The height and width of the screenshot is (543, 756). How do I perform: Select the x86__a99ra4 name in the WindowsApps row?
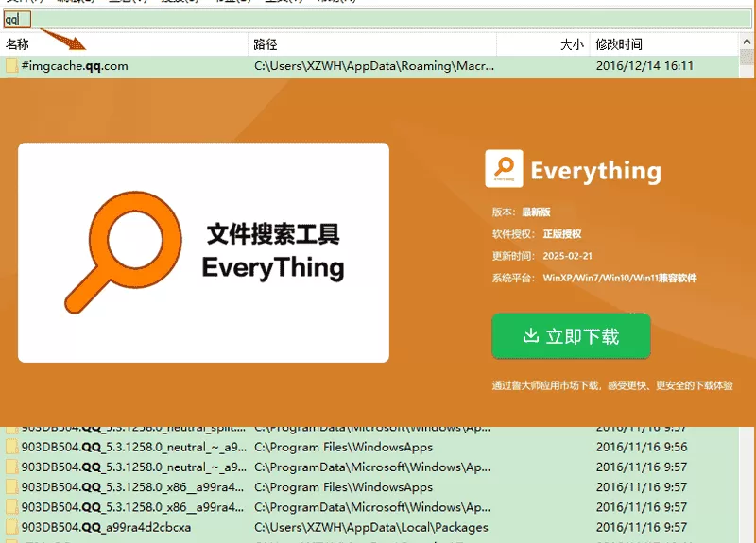pos(132,487)
